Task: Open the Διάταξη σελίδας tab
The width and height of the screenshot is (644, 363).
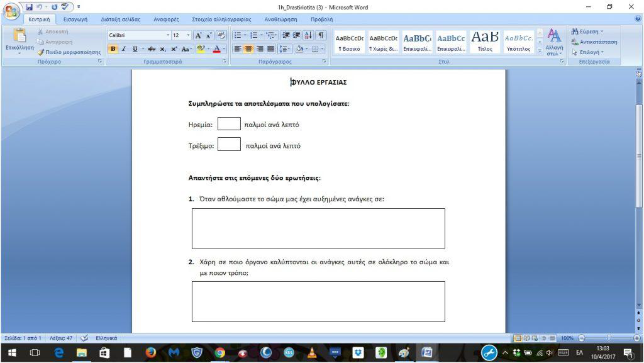Action: coord(121,20)
